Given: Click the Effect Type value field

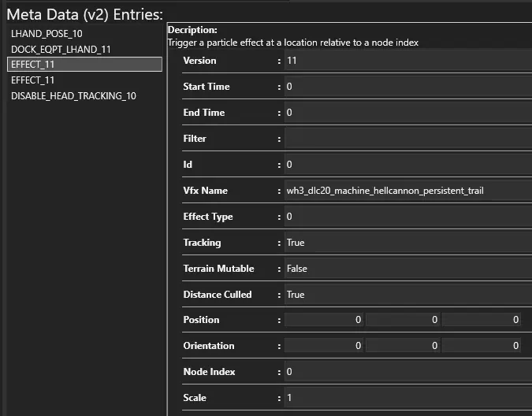Looking at the screenshot, I should point(407,217).
